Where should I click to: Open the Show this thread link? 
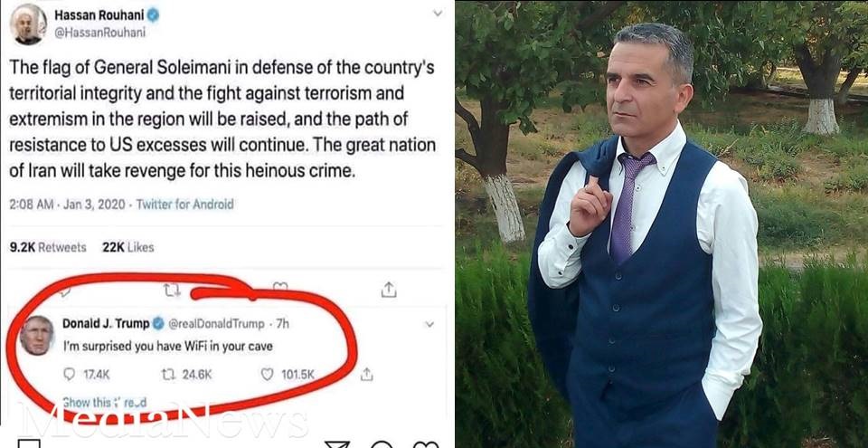click(x=105, y=403)
